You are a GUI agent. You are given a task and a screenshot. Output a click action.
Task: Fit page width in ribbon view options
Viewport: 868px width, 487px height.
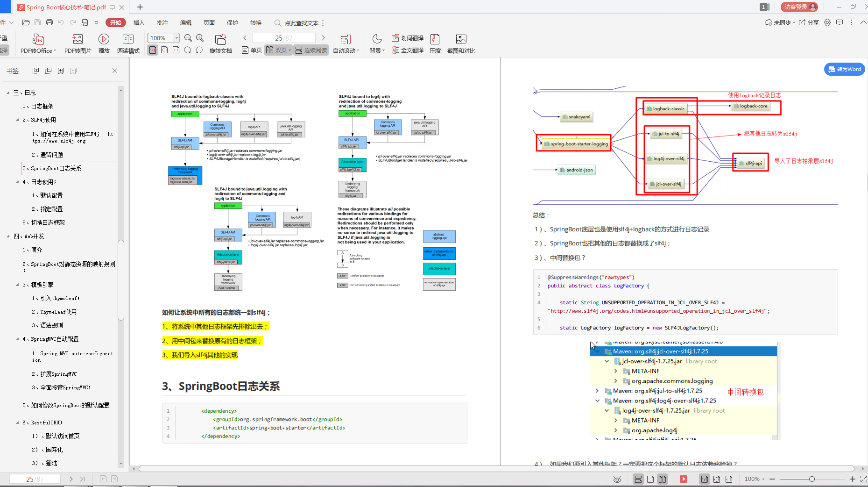pyautogui.click(x=176, y=50)
